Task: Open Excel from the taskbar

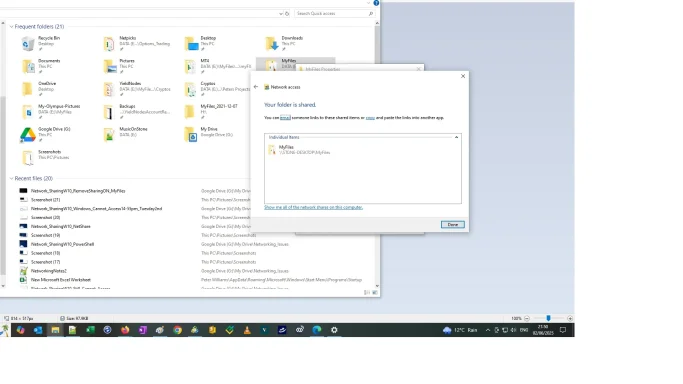Action: 90,330
